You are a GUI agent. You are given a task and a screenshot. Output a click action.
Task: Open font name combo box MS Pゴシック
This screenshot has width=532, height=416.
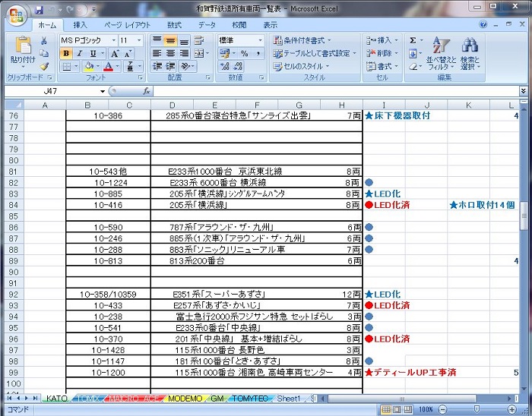(88, 41)
